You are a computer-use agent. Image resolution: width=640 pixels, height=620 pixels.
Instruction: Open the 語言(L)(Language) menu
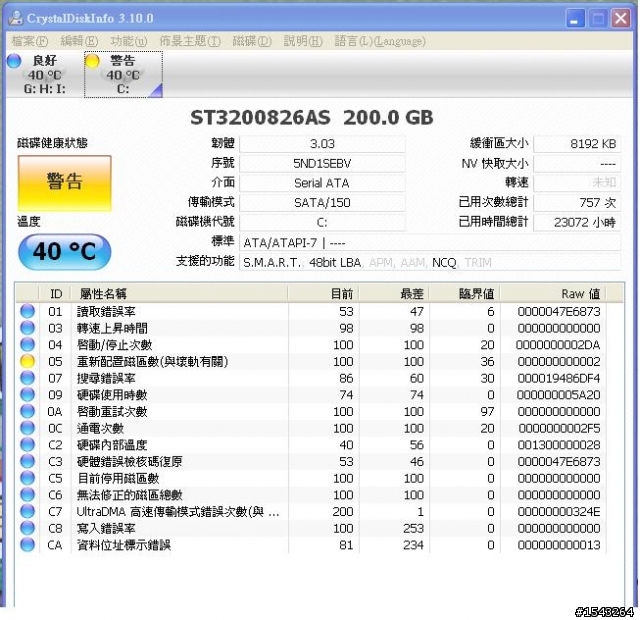[x=380, y=41]
